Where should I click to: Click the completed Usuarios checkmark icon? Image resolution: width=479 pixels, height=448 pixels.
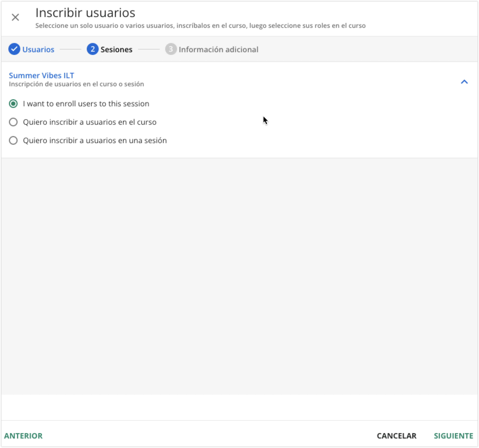coord(14,49)
